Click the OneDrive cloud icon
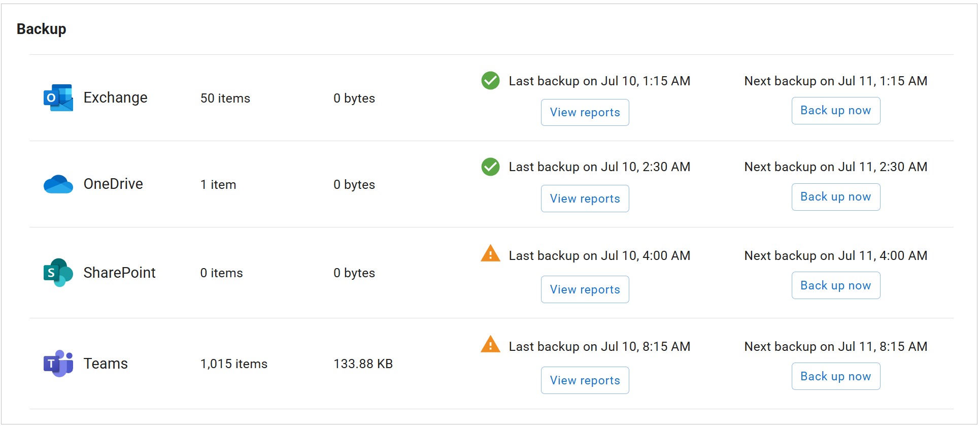980x426 pixels. pyautogui.click(x=58, y=184)
